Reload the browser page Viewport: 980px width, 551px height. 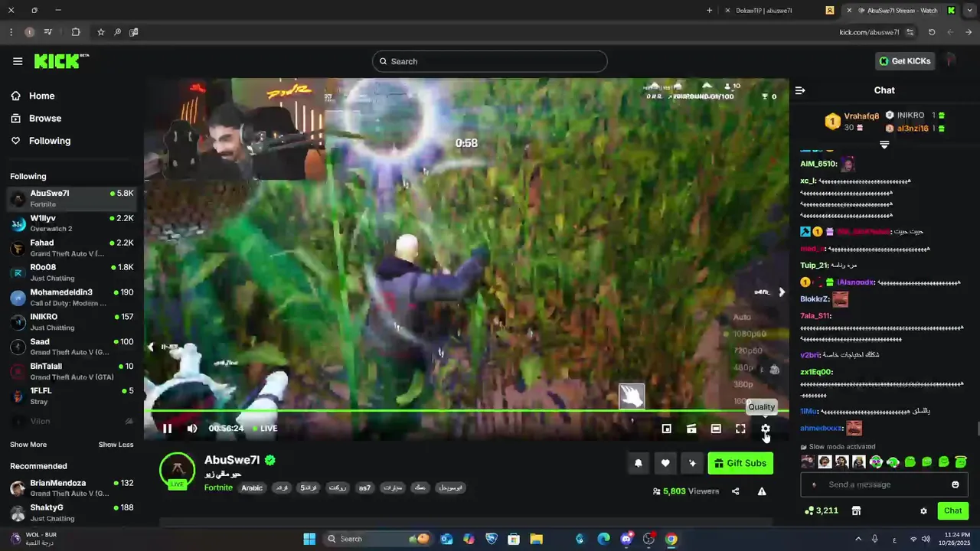932,32
